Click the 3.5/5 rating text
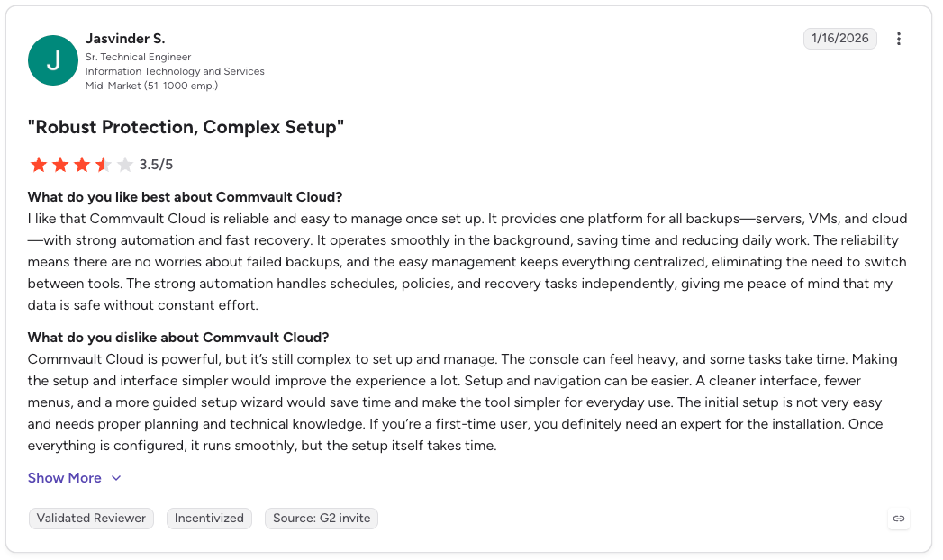Screen dimensions: 943x560 [x=156, y=165]
